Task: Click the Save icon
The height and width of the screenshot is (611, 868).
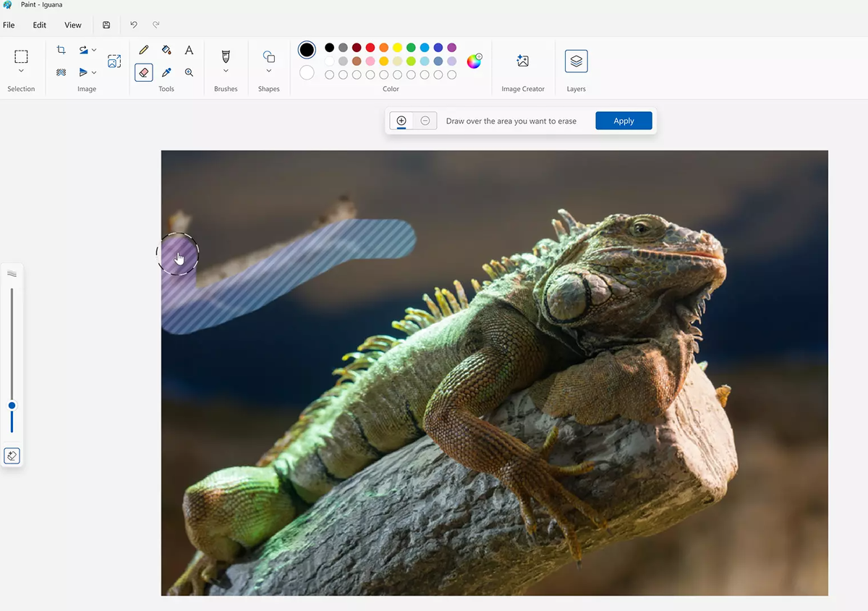Action: tap(106, 25)
